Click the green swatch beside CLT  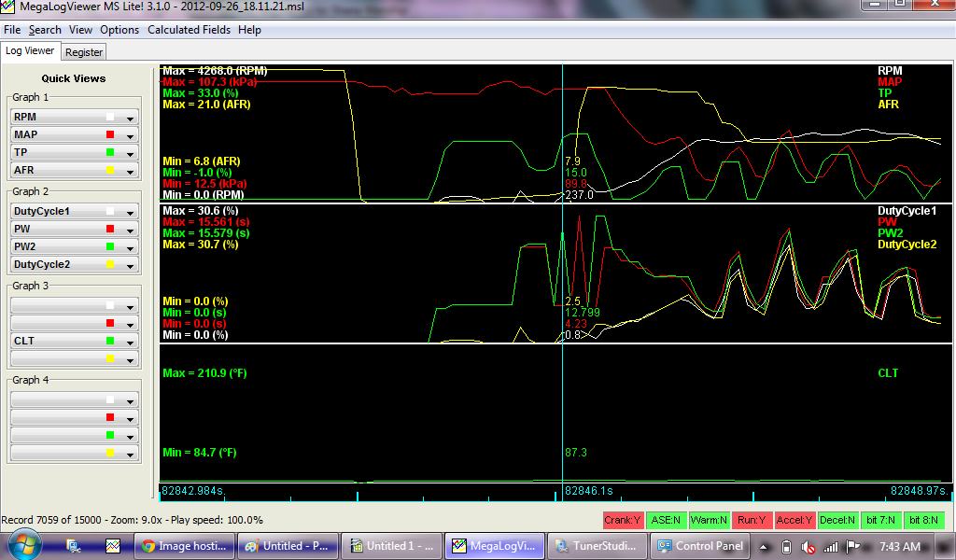coord(110,342)
